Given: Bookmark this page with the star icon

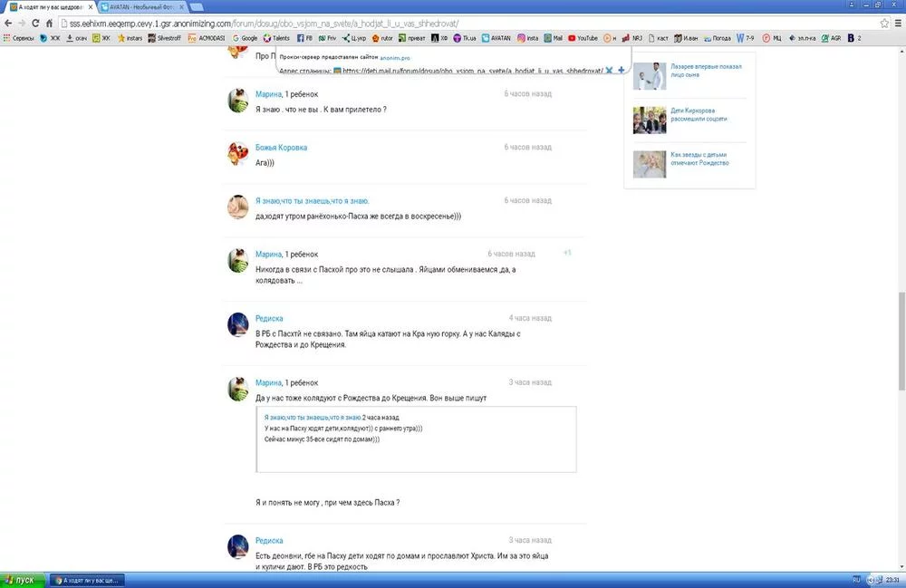Looking at the screenshot, I should click(884, 24).
